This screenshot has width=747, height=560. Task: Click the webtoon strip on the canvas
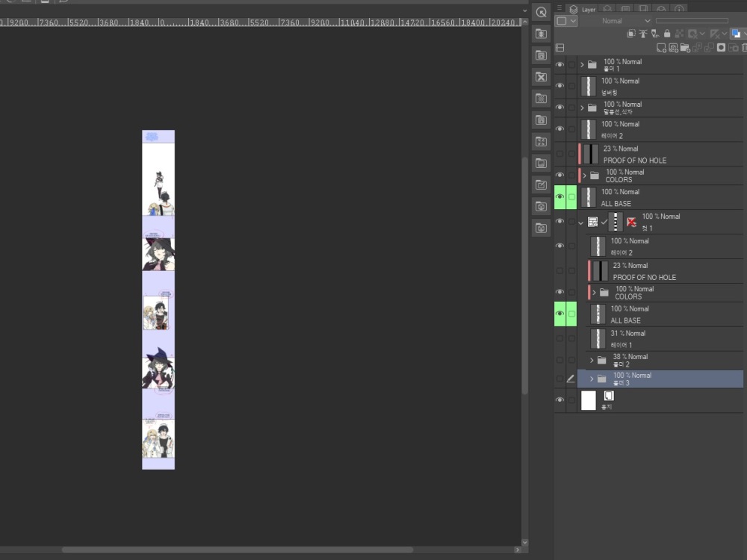[x=158, y=299]
